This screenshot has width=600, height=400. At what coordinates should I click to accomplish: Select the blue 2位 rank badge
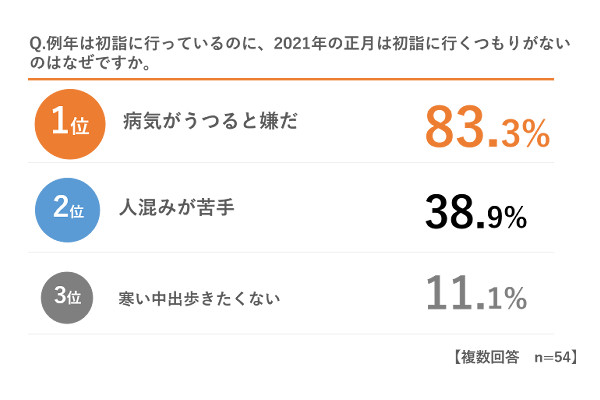coord(67,210)
